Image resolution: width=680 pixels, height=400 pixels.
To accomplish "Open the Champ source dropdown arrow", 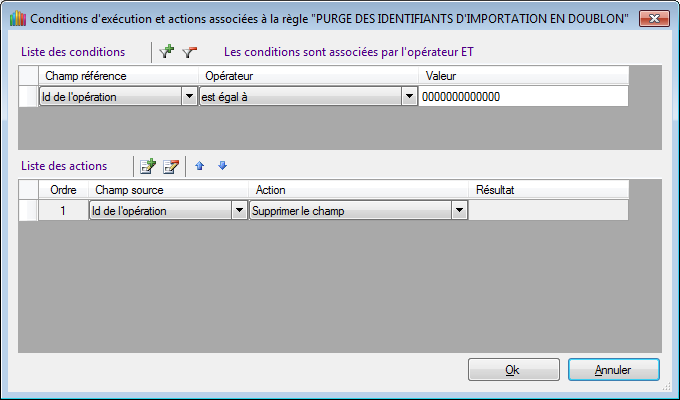I will pyautogui.click(x=239, y=211).
